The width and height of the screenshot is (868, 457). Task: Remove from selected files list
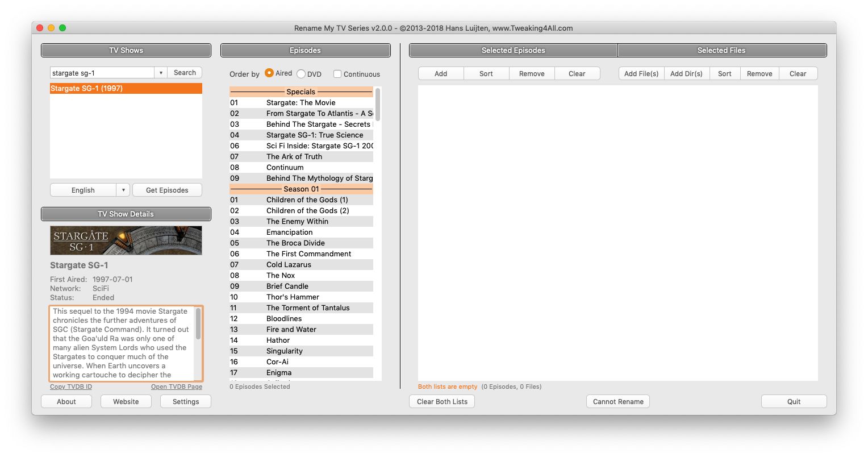point(759,74)
